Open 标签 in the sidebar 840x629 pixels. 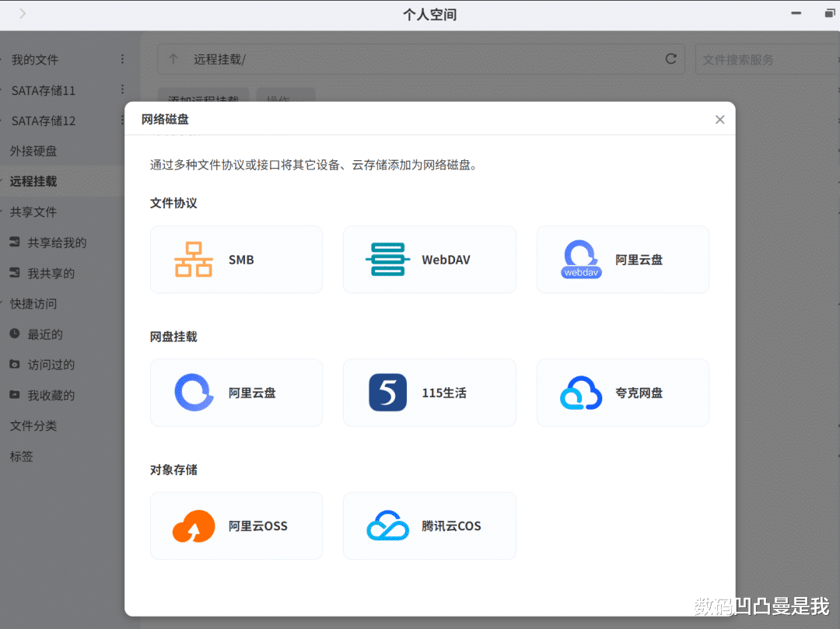point(22,456)
